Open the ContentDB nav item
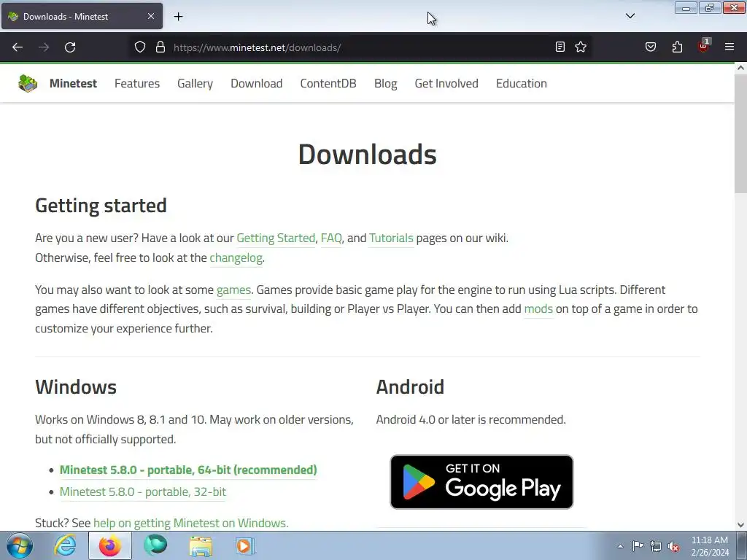The width and height of the screenshot is (747, 560). coord(328,83)
